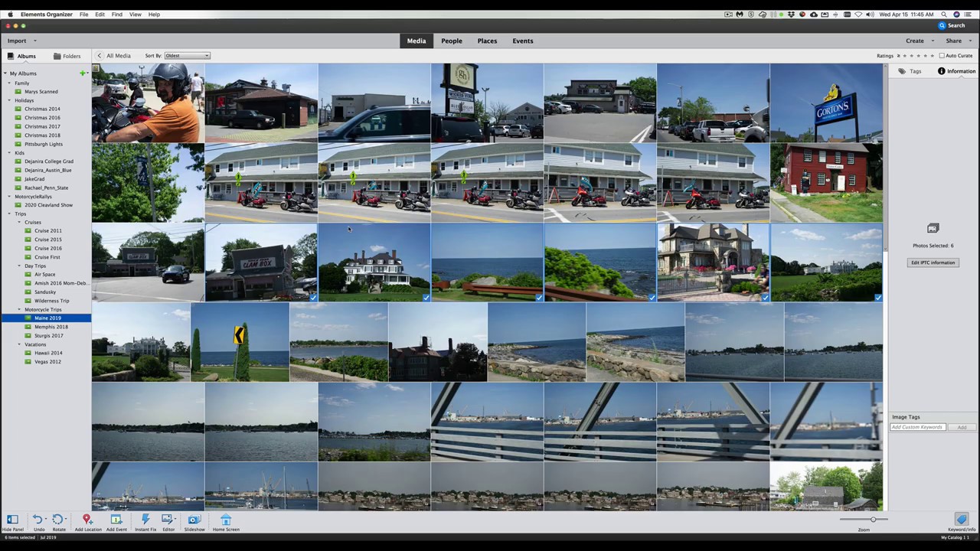Click the Hide Panel icon

tap(12, 520)
